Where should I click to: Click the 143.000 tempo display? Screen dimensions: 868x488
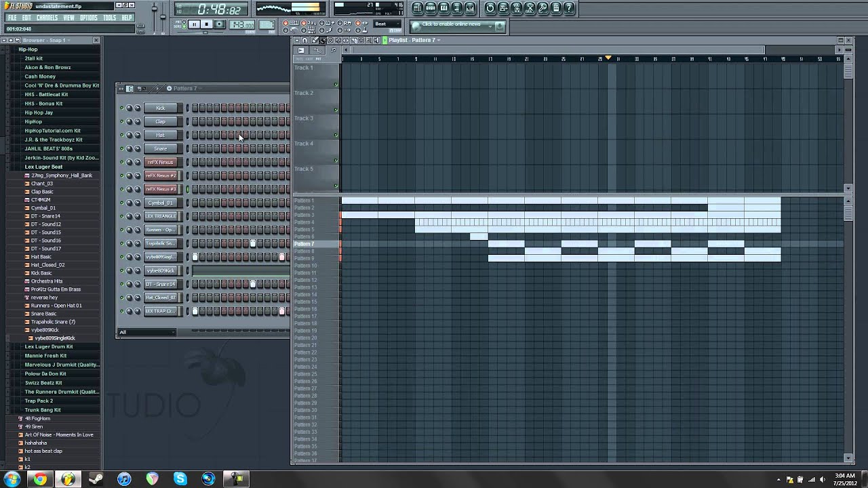[x=242, y=24]
